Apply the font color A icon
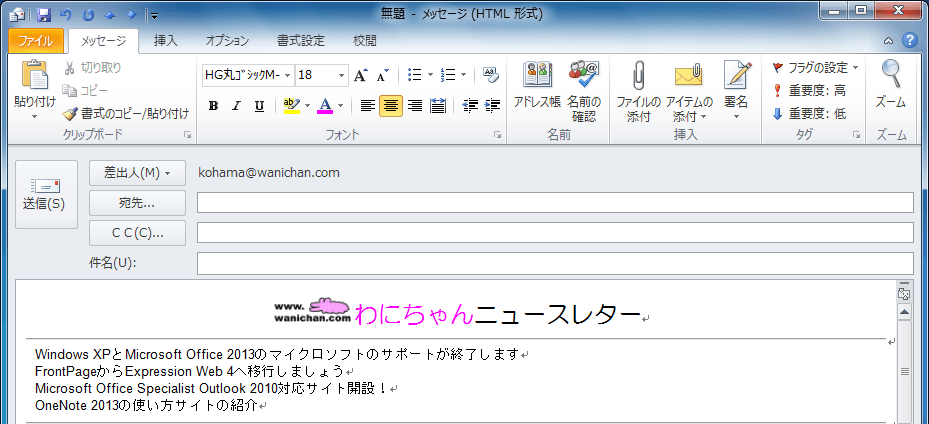929x424 pixels. 325,106
